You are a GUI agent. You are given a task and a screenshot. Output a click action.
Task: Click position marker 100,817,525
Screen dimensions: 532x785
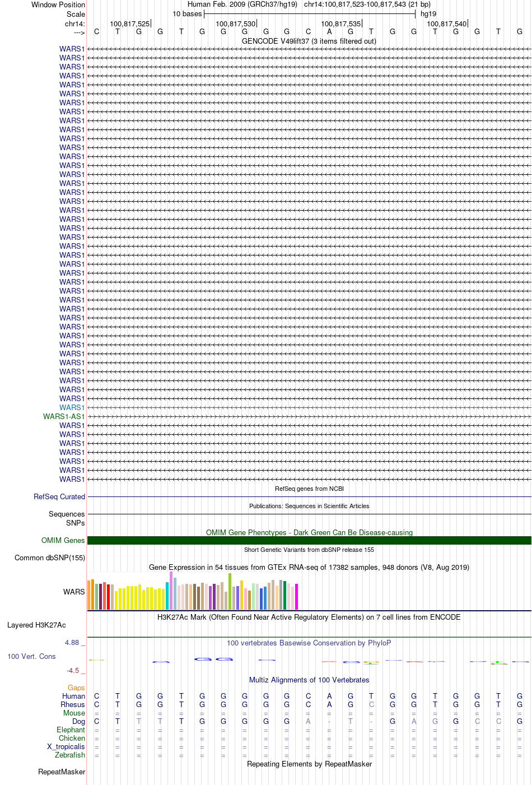130,24
